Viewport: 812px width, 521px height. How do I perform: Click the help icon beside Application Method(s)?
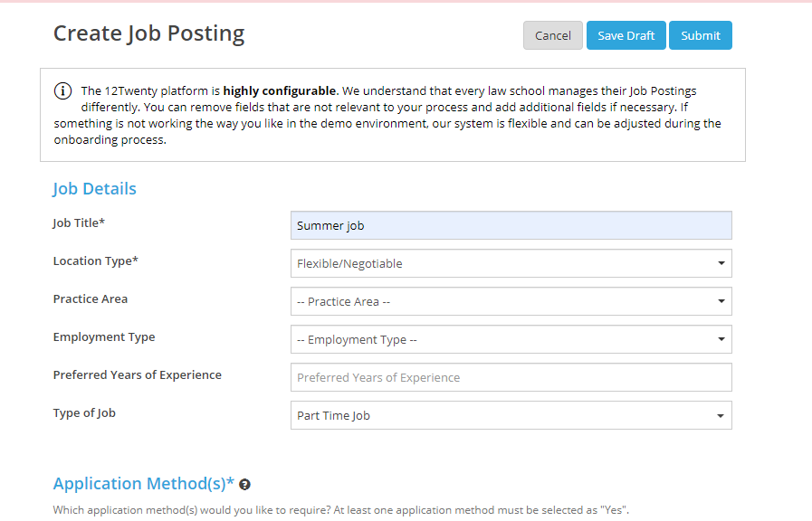pyautogui.click(x=244, y=485)
